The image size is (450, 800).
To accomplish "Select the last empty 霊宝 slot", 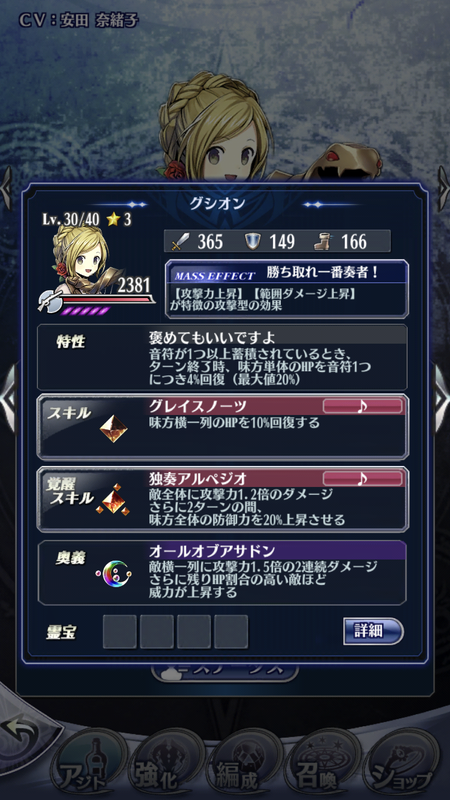I will pyautogui.click(x=231, y=632).
